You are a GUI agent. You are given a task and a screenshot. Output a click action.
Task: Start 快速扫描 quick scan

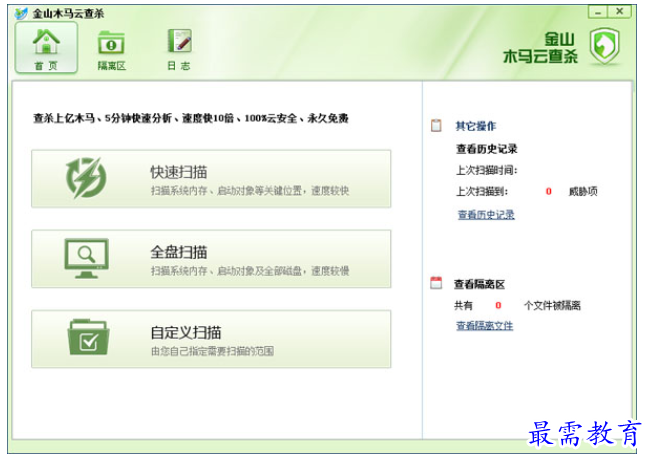pyautogui.click(x=211, y=179)
